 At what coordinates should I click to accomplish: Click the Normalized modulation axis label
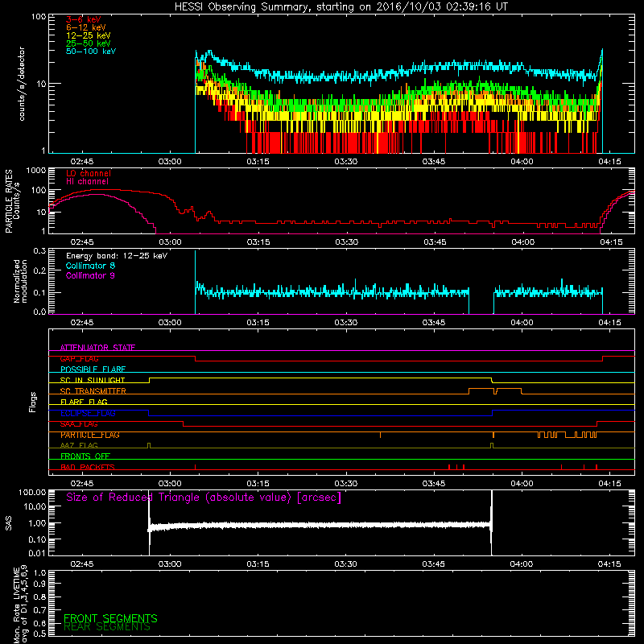pos(20,281)
